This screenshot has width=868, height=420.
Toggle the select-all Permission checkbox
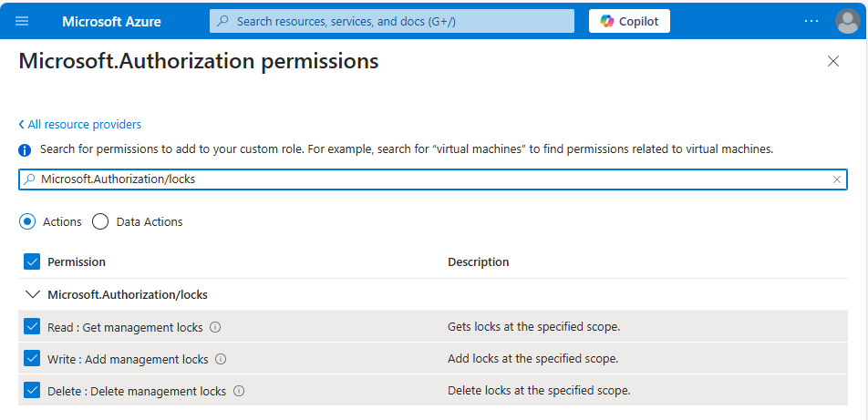pos(32,261)
